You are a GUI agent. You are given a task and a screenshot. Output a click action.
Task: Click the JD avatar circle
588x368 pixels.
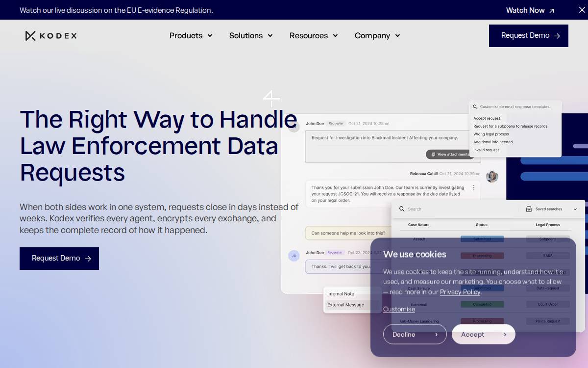point(294,256)
